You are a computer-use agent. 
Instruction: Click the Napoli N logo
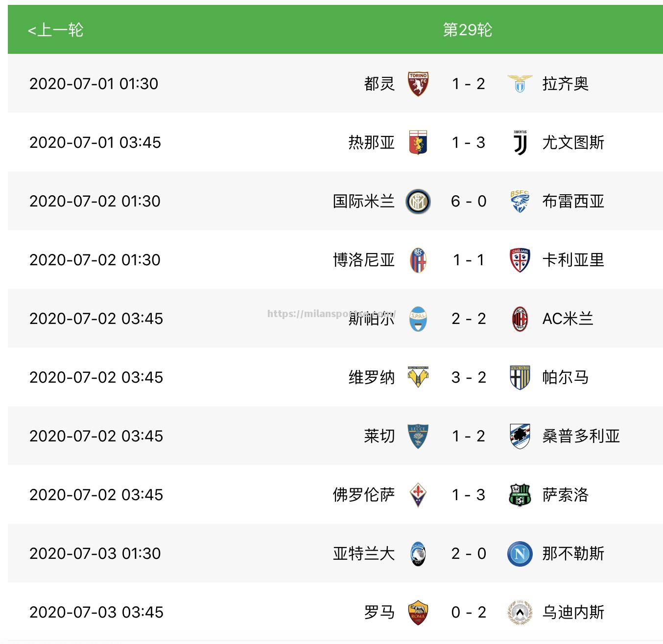[x=520, y=553]
